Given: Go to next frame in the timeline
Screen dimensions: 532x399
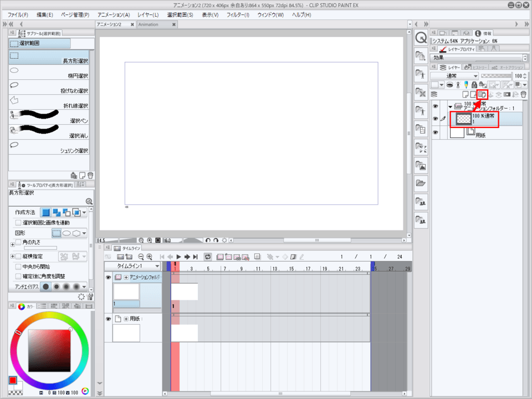Looking at the screenshot, I should 187,257.
